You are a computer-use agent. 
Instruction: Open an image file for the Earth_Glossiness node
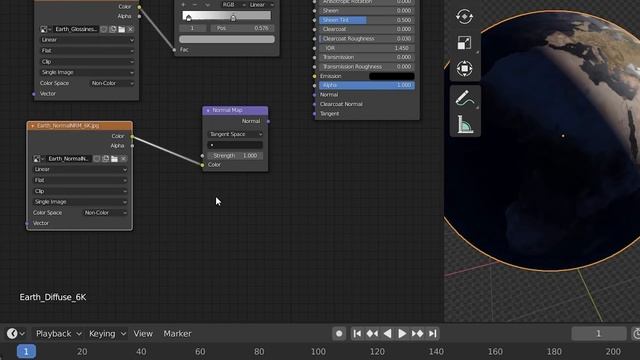tap(122, 29)
